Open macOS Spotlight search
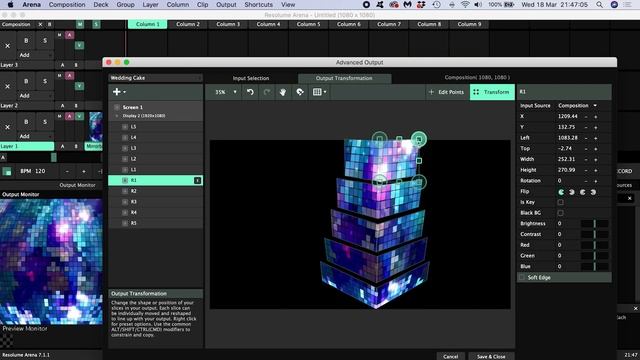Image resolution: width=640 pixels, height=360 pixels. pyautogui.click(x=599, y=5)
